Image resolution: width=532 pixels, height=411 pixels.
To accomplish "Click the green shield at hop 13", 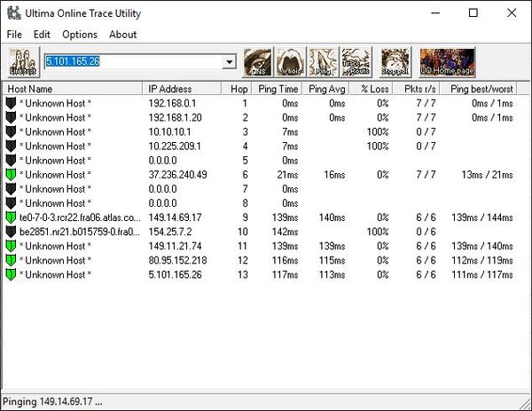I will coord(12,274).
